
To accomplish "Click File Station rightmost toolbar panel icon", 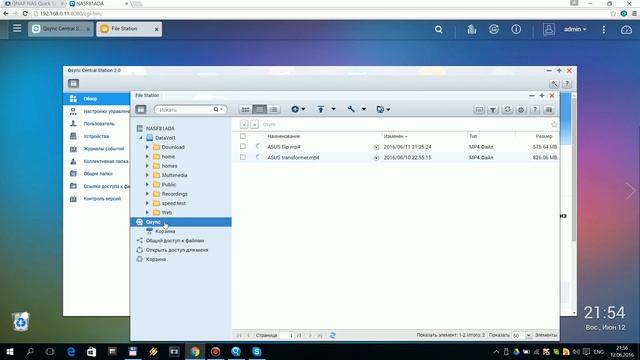I will tap(549, 110).
